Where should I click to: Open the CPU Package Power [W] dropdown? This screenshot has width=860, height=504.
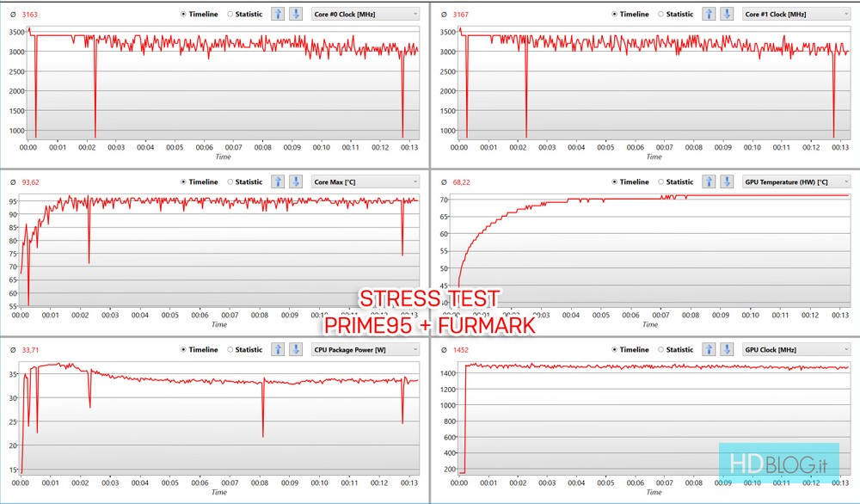365,350
